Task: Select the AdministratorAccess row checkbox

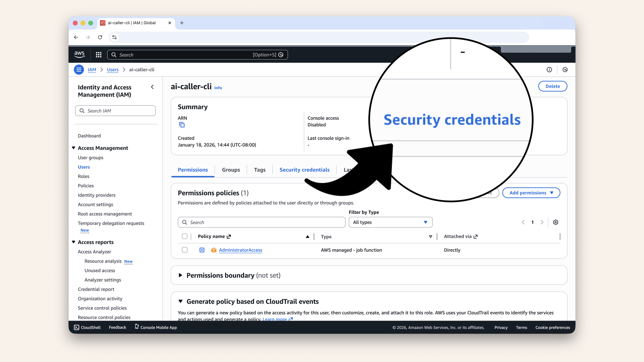Action: (185, 250)
